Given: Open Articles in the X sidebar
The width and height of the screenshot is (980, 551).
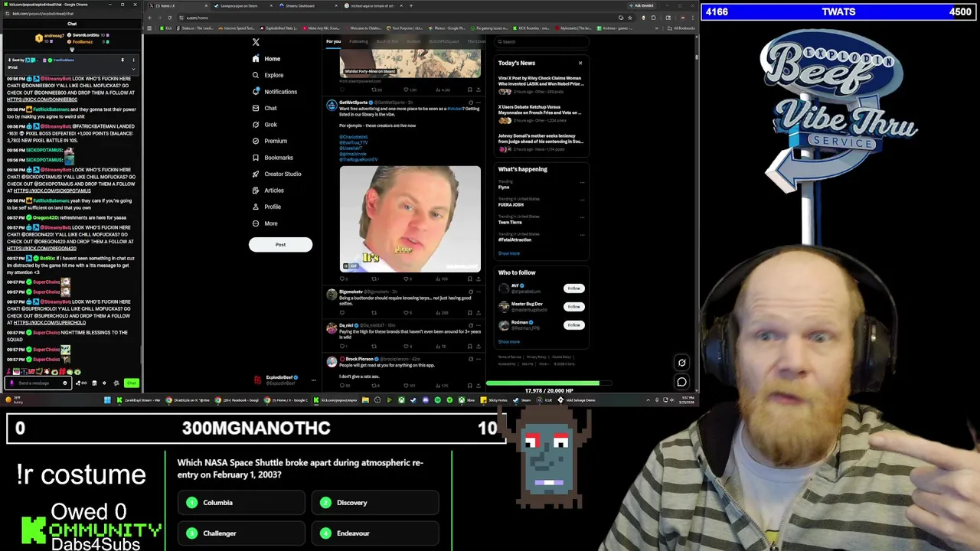Looking at the screenshot, I should click(x=268, y=191).
